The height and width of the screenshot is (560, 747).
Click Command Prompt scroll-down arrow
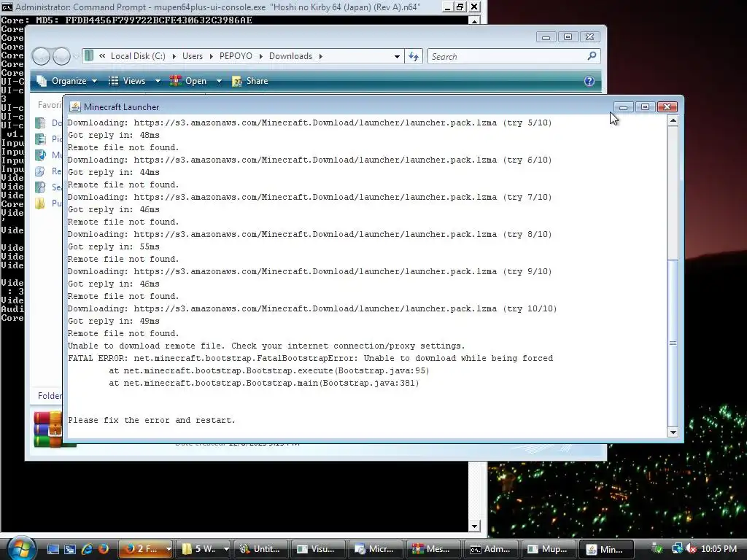[x=474, y=526]
